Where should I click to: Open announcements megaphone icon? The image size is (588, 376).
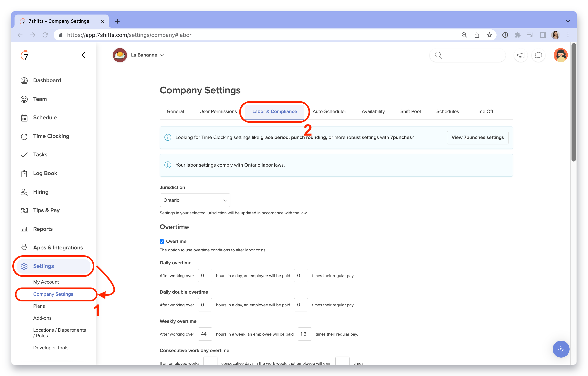point(521,55)
